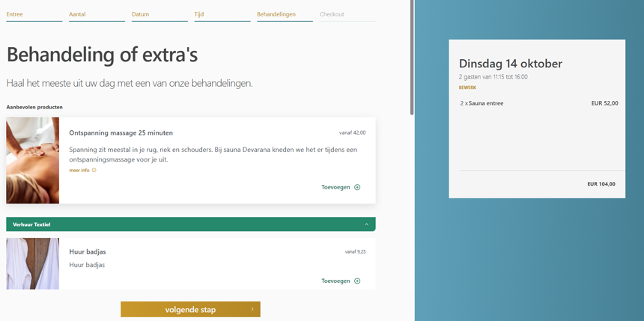Click the massage product thumbnail
The height and width of the screenshot is (321, 644).
coord(32,160)
